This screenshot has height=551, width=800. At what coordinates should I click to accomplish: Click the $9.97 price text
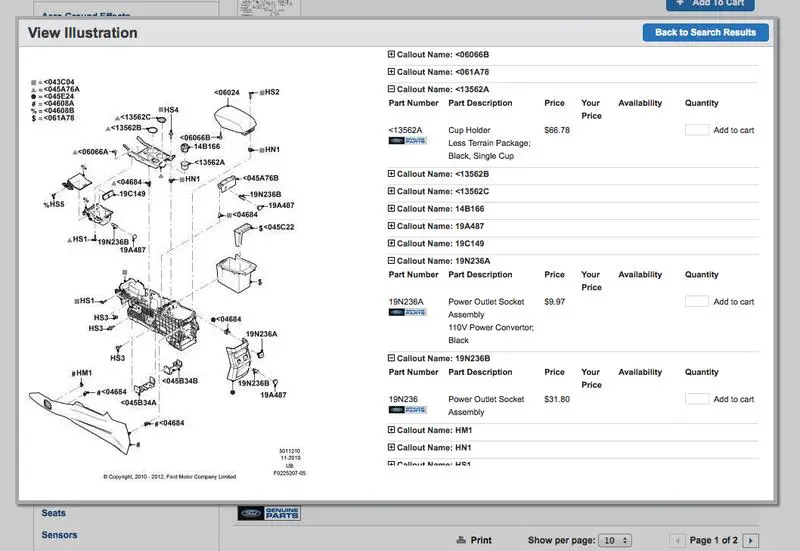(x=555, y=302)
